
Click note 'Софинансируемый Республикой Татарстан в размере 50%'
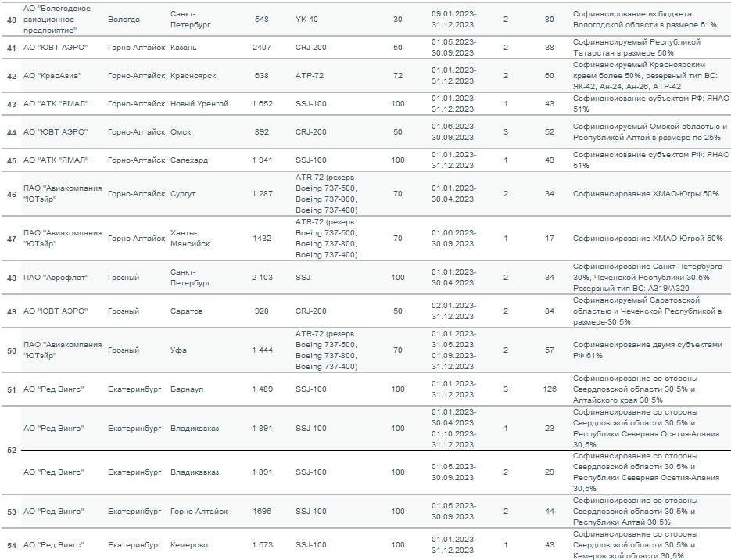(x=636, y=48)
